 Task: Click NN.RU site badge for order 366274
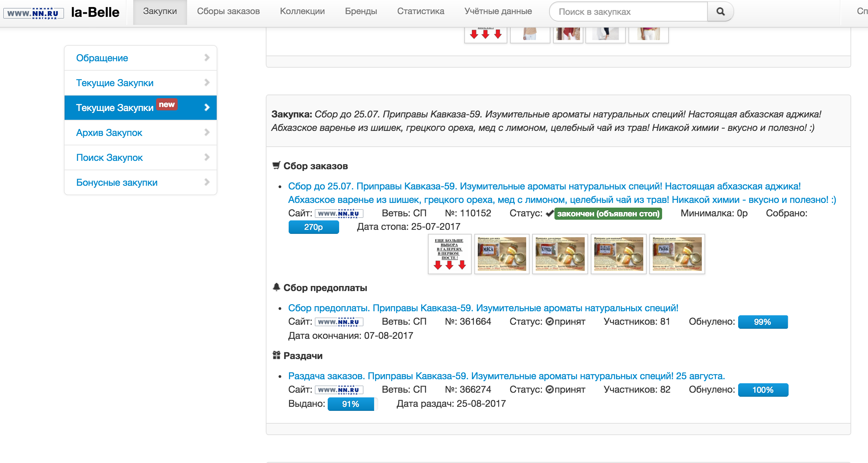339,390
